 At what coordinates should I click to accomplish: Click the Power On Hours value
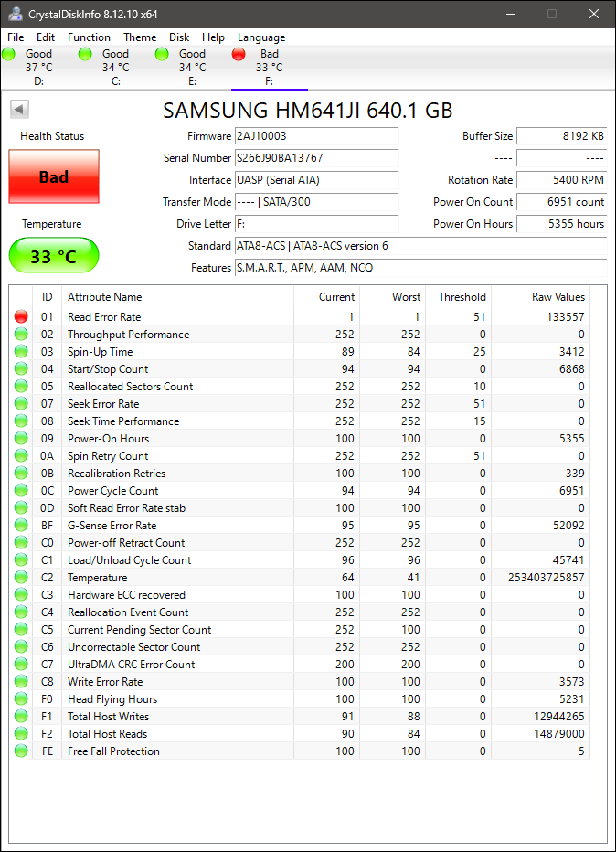(562, 224)
